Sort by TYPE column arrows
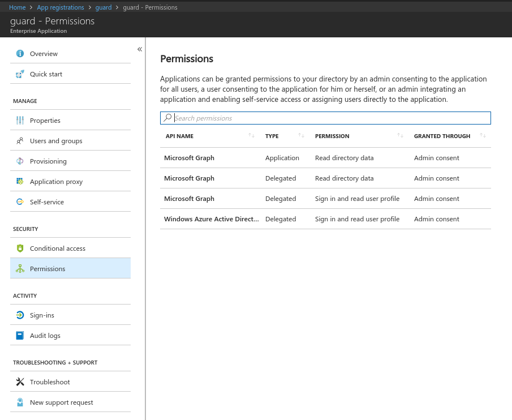 click(x=302, y=135)
